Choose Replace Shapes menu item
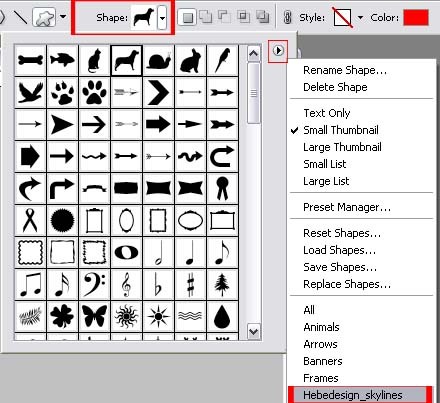The width and height of the screenshot is (440, 403). [x=347, y=284]
